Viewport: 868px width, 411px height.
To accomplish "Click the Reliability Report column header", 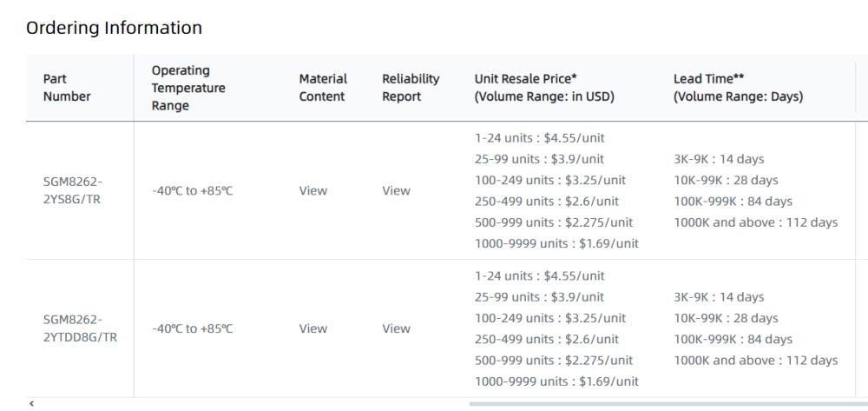I will pyautogui.click(x=411, y=88).
